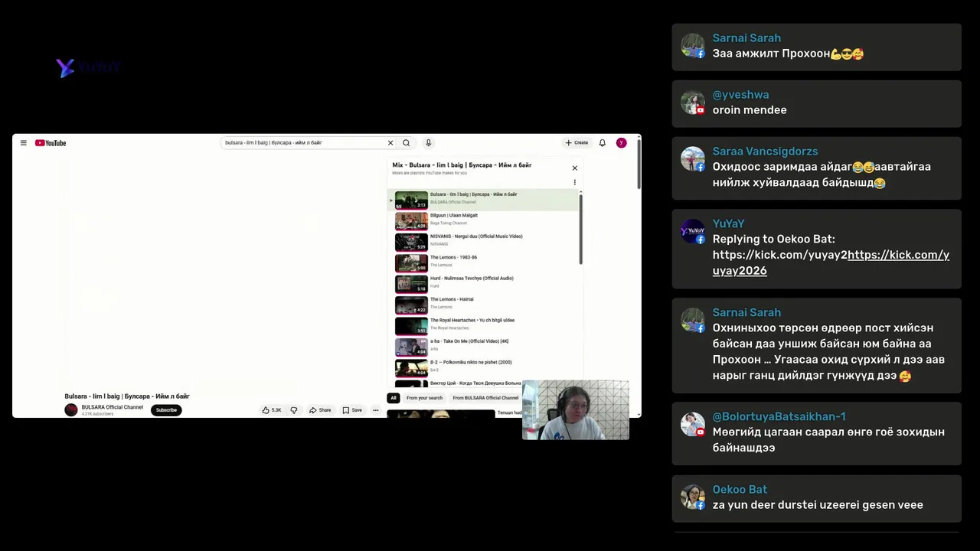This screenshot has height=551, width=980.
Task: Open the account avatar menu
Action: (622, 143)
